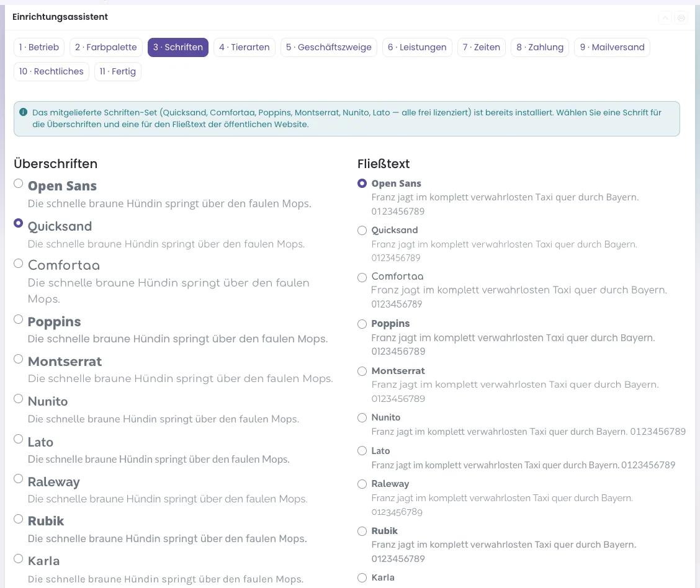Choose Montserrat for Überschriften

point(18,359)
